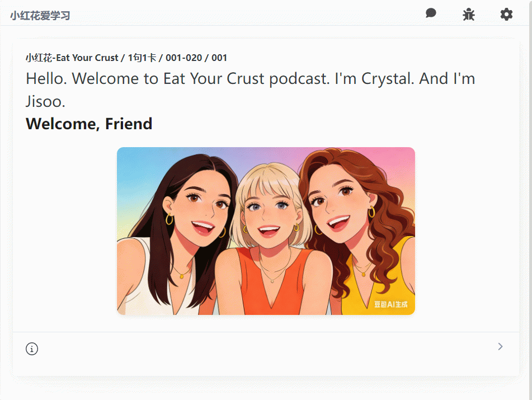Screen dimensions: 532x400
Task: Click the name Jisoo in the sentence
Action: coord(45,102)
